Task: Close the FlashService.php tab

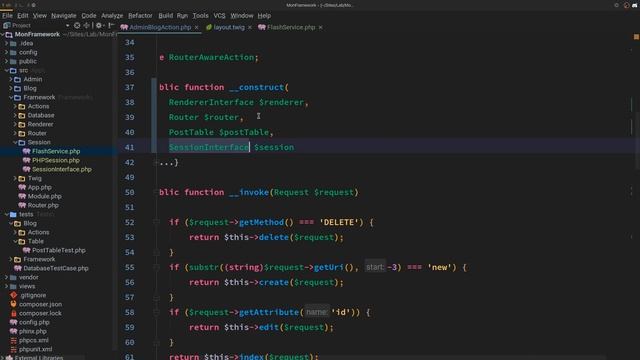Action: tap(320, 27)
